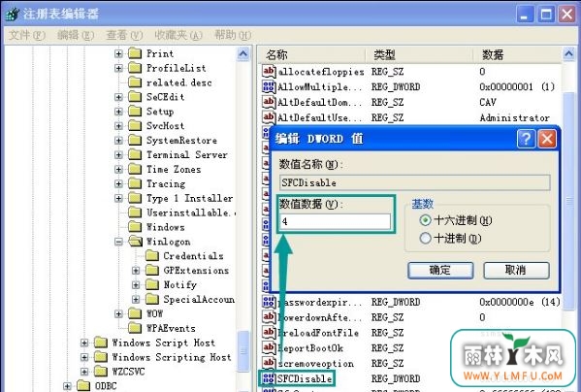
Task: Cancel the dialog with 取消 button
Action: [x=516, y=270]
